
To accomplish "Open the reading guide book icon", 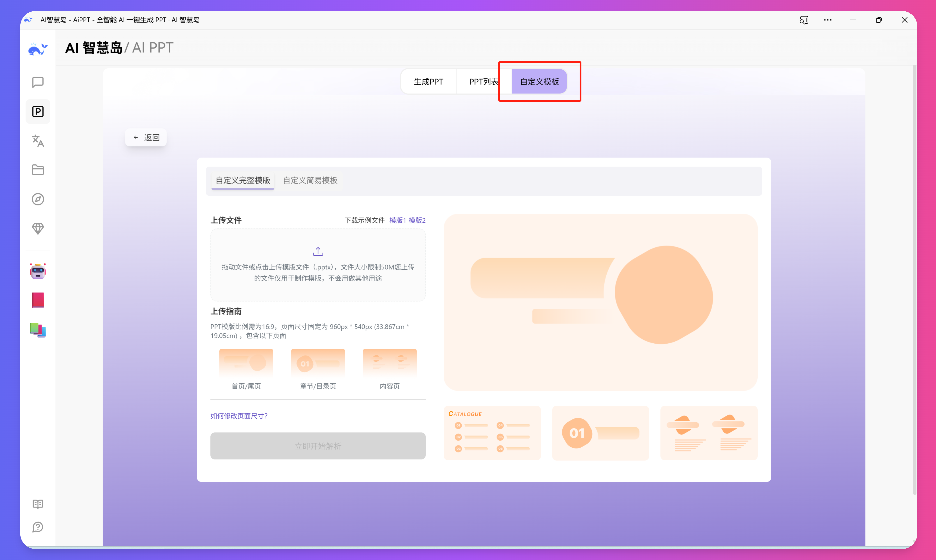I will tap(38, 504).
